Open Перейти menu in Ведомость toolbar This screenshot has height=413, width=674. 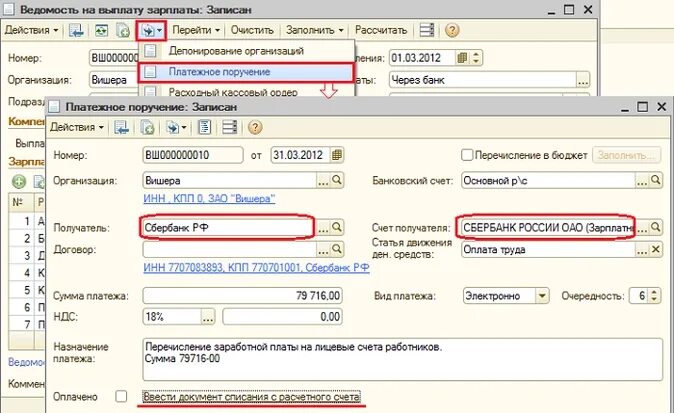pyautogui.click(x=196, y=30)
